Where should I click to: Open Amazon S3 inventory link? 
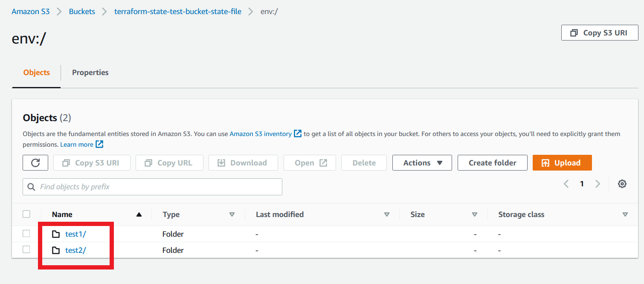(x=261, y=133)
